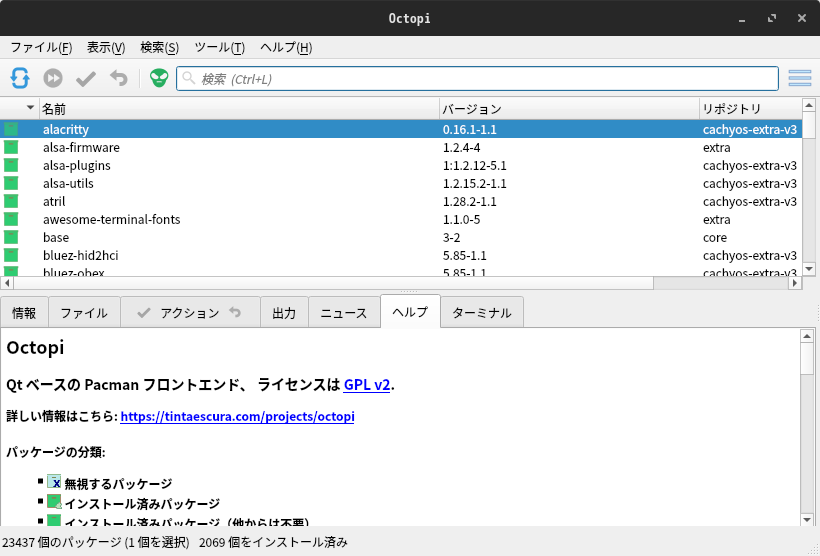Screen dimensions: 820x556
Task: Click the apply checkmark toolbar icon
Action: point(86,79)
